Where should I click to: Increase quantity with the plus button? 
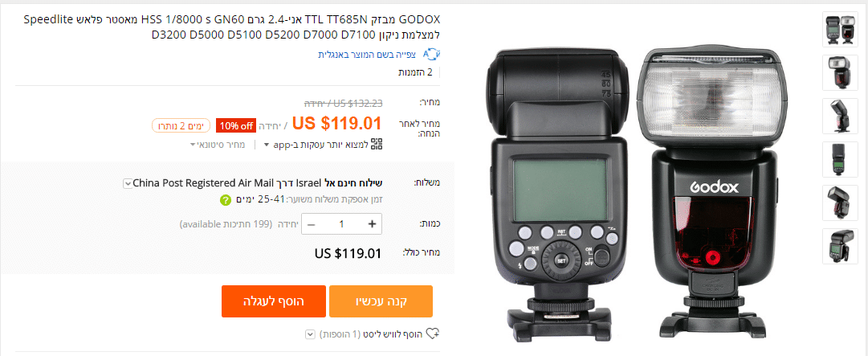pyautogui.click(x=372, y=223)
